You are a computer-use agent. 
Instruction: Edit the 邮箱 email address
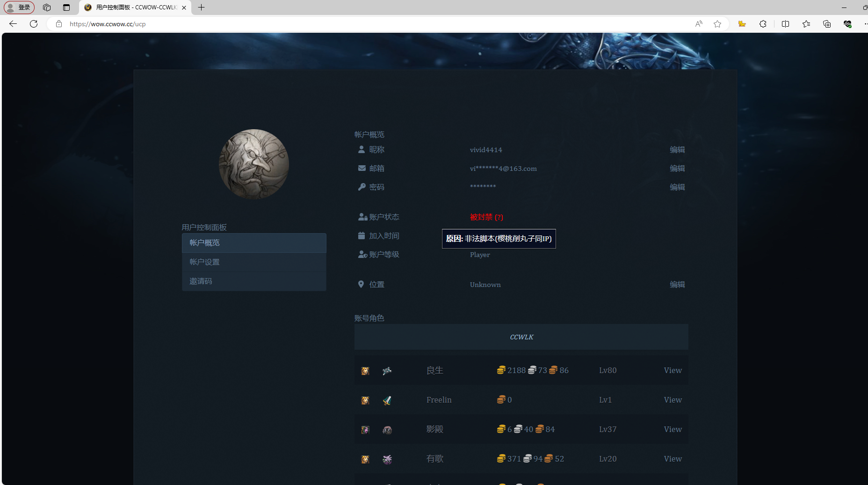coord(677,169)
